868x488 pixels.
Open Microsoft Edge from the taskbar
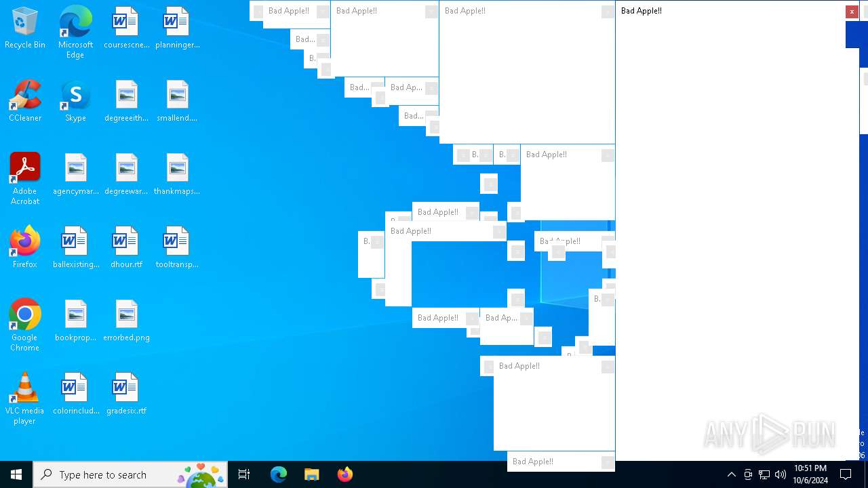tap(279, 474)
